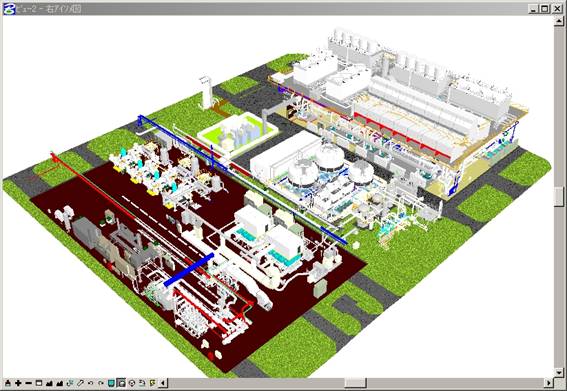Click the horizontal scrollbar left arrow

coord(163,383)
